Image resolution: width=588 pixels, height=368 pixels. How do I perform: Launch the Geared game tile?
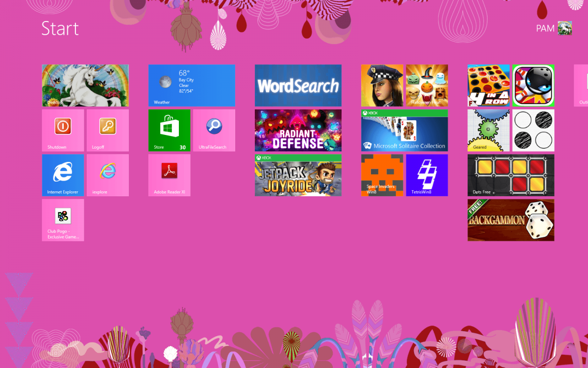(489, 131)
